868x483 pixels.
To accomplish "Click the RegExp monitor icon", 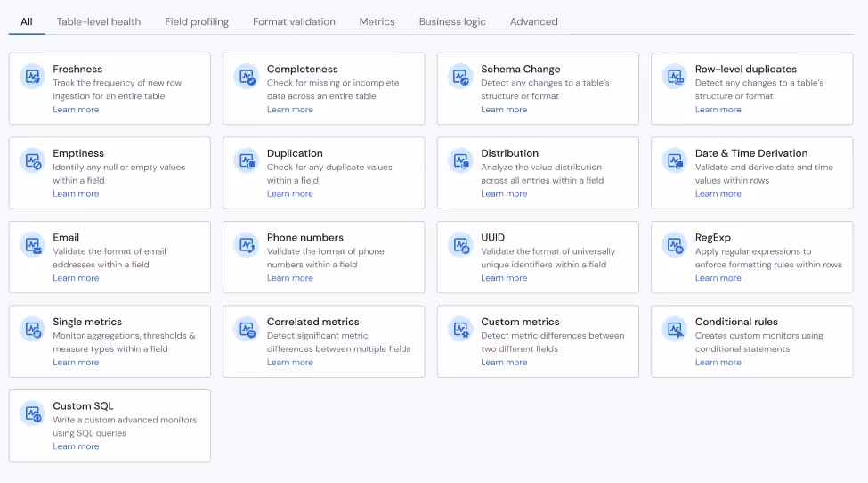I will [x=675, y=244].
